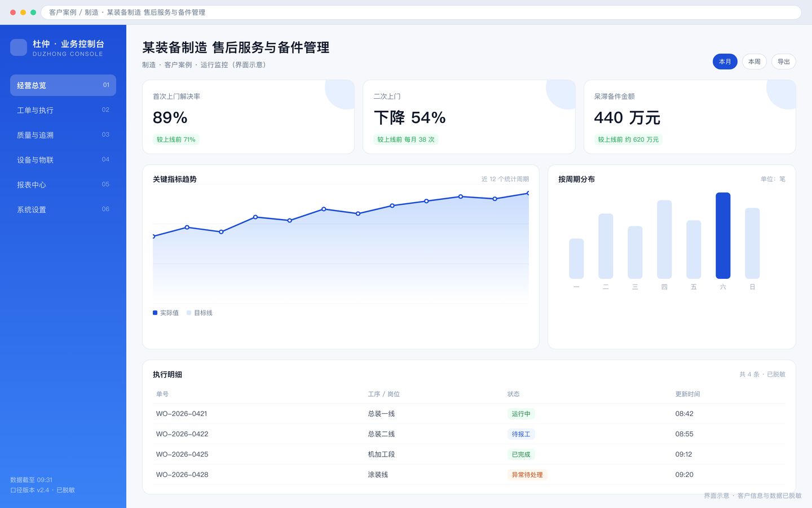The height and width of the screenshot is (508, 812).
Task: Open the 二次上门 下降 54% card
Action: pyautogui.click(x=469, y=117)
